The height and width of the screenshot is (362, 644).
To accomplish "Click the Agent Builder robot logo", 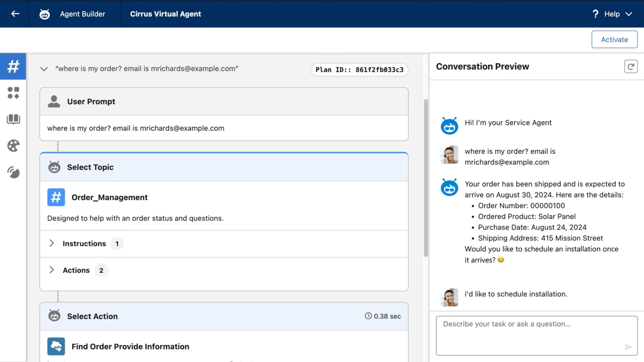I will click(44, 14).
